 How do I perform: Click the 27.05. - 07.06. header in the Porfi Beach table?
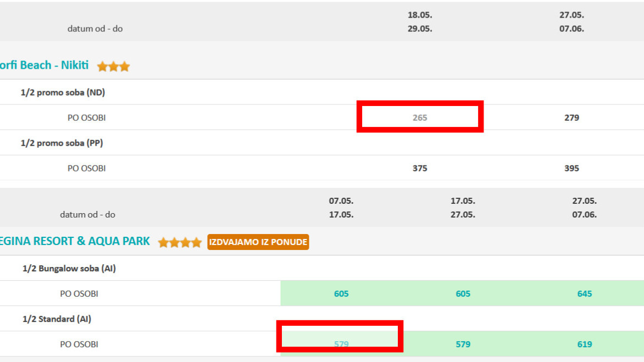tap(571, 22)
